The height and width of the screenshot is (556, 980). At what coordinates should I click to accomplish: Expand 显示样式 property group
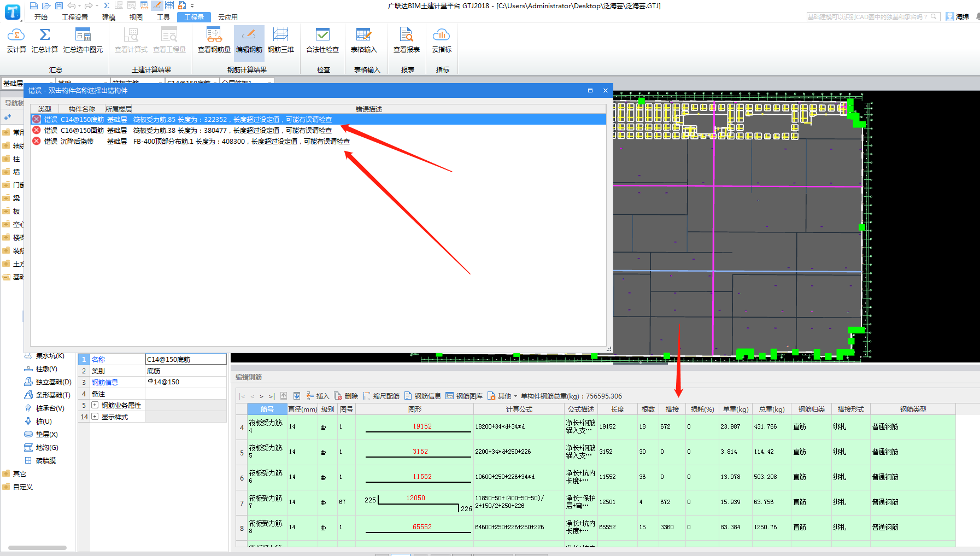[x=95, y=417]
